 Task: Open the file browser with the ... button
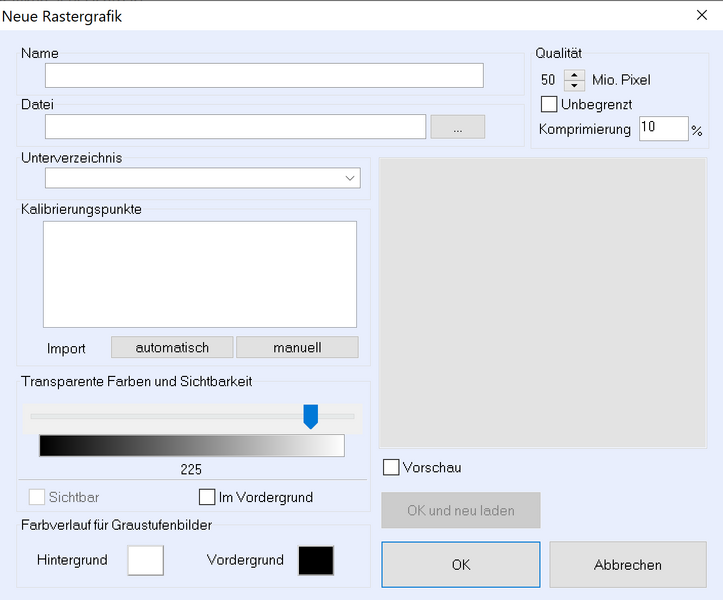[457, 127]
